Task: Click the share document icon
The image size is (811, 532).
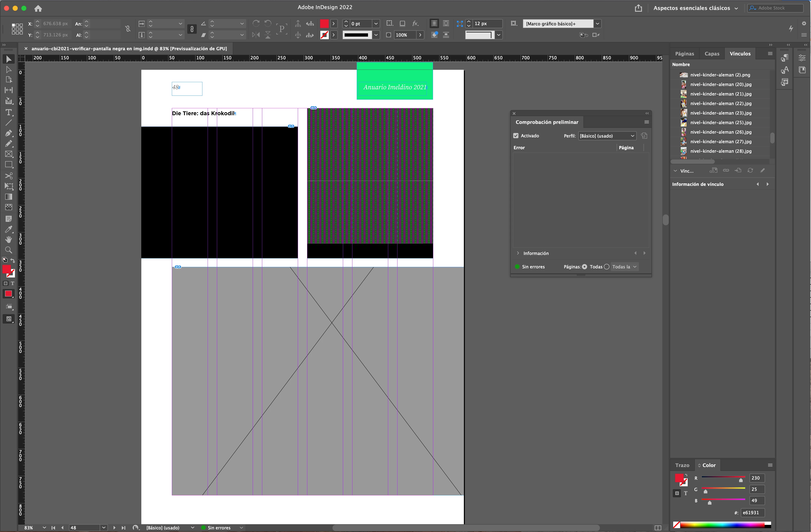Action: pos(638,8)
